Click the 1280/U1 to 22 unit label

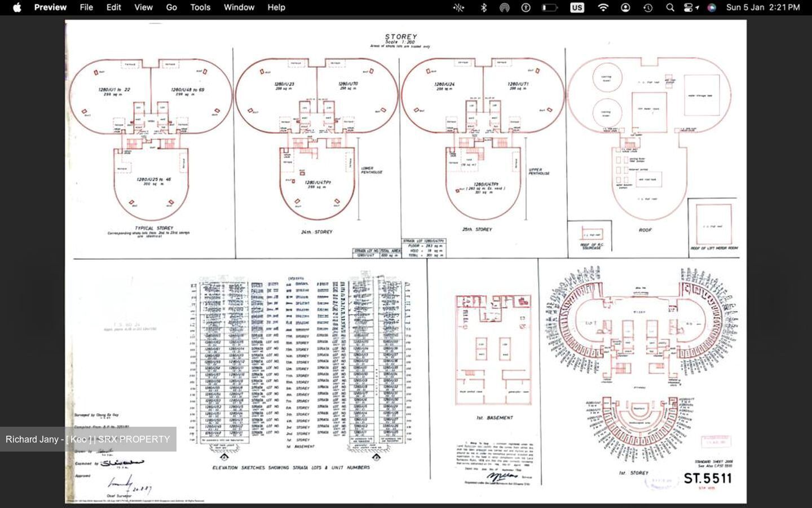click(x=114, y=90)
